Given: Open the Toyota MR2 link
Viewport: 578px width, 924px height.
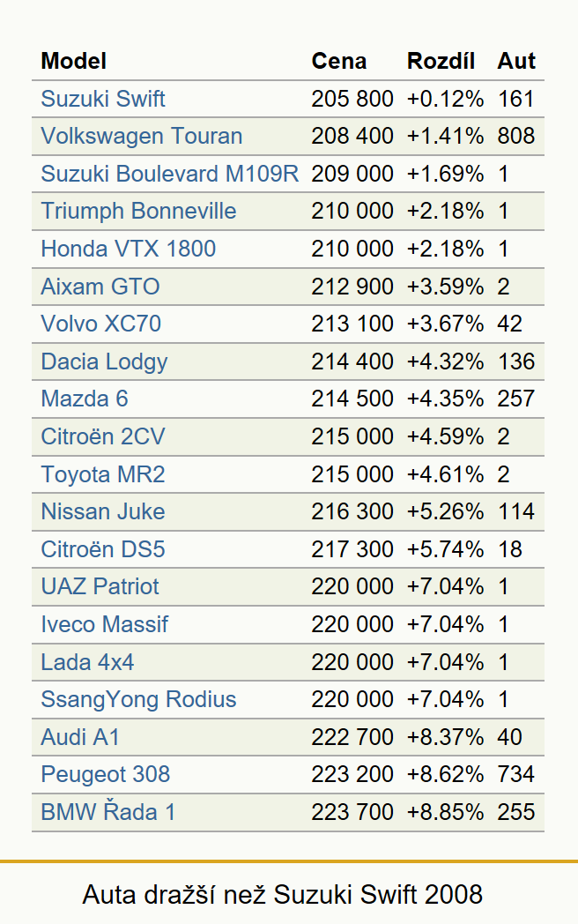Looking at the screenshot, I should coord(103,474).
